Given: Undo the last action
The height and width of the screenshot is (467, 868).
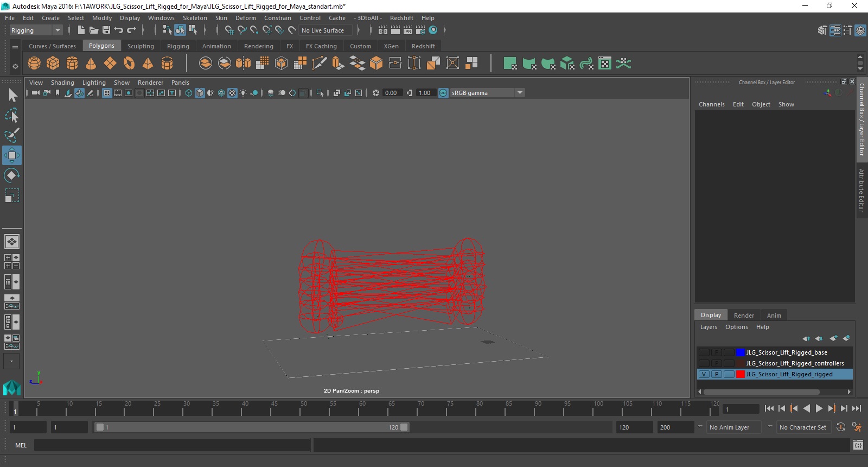Looking at the screenshot, I should tap(119, 30).
